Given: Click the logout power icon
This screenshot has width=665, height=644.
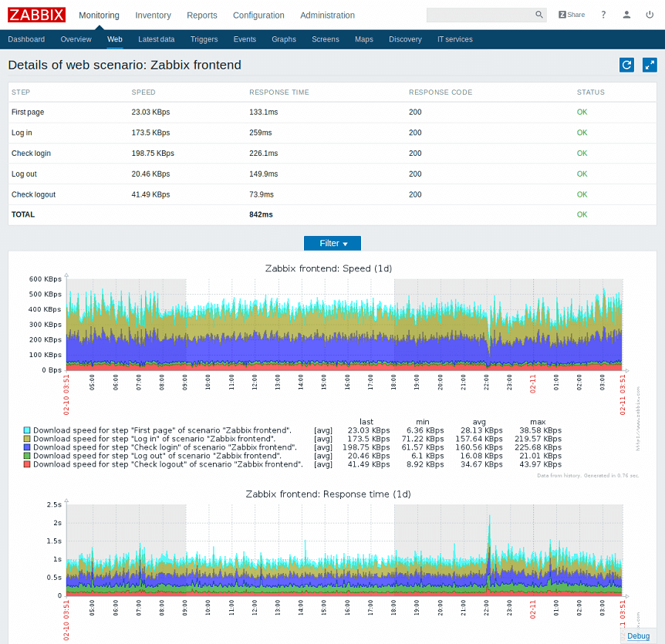Looking at the screenshot, I should pyautogui.click(x=649, y=15).
